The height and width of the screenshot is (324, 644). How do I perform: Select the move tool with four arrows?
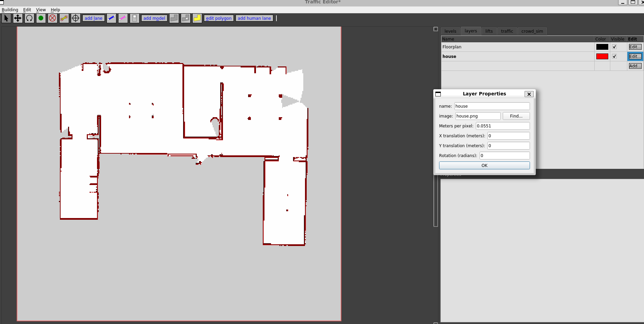(18, 18)
